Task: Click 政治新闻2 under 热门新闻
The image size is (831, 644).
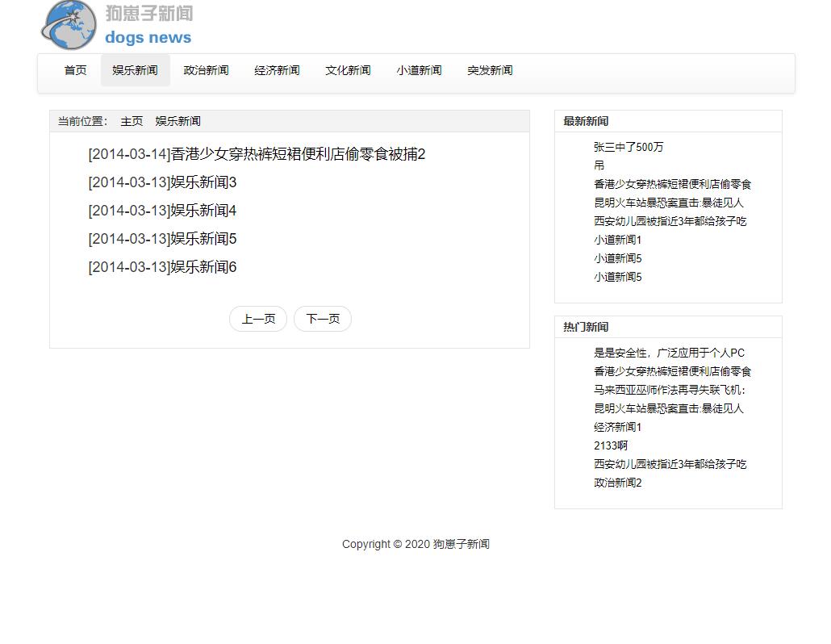Action: (x=616, y=483)
